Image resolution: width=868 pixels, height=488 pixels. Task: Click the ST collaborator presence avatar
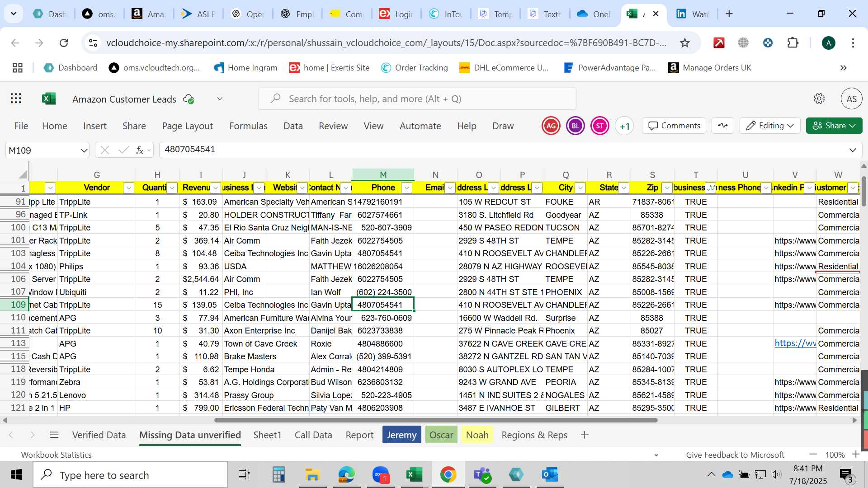(x=600, y=126)
